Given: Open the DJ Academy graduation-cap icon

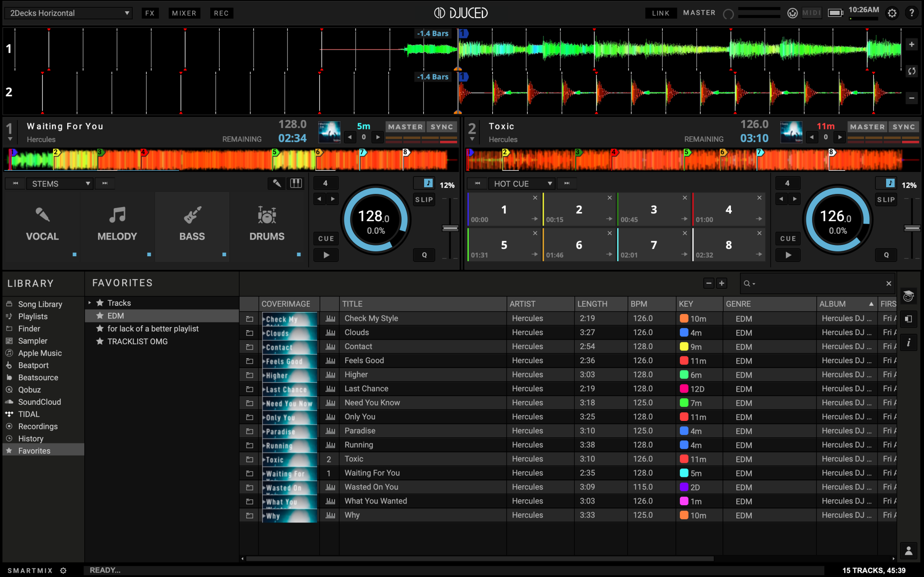Looking at the screenshot, I should (x=909, y=296).
